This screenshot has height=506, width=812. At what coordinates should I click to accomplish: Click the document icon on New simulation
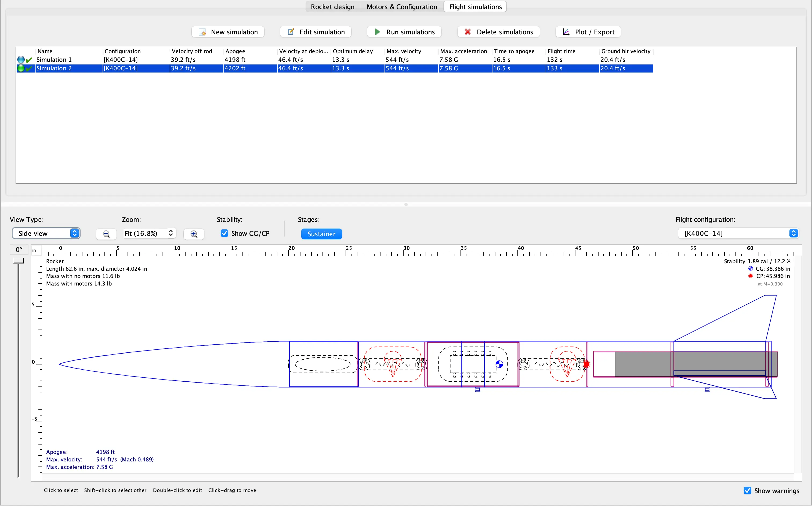202,32
